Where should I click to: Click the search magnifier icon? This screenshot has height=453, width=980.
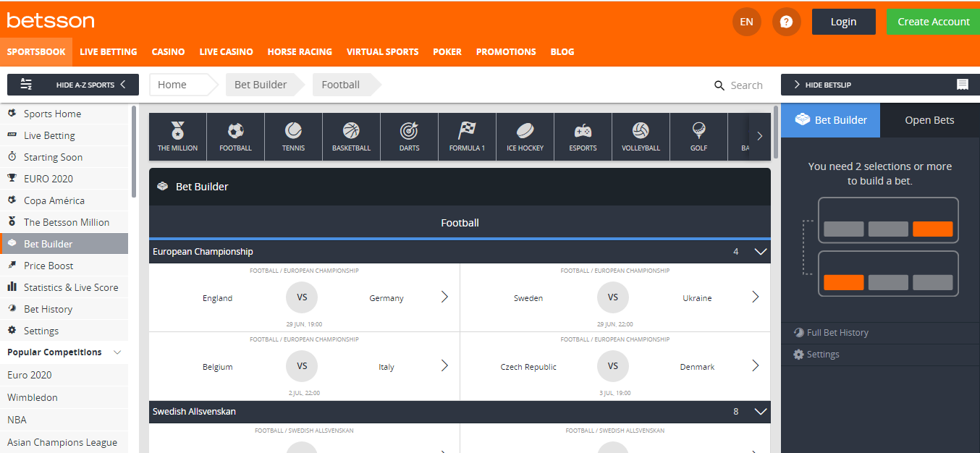tap(719, 85)
